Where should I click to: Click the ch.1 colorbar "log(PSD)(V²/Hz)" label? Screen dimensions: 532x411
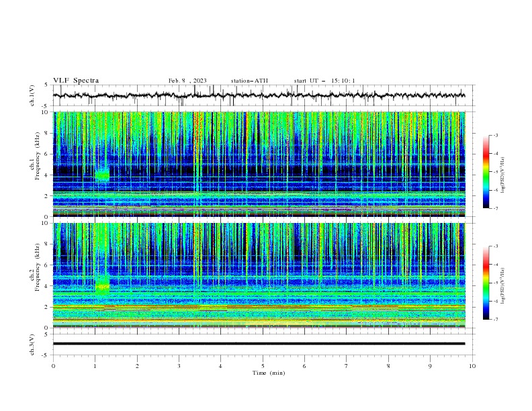(502, 175)
